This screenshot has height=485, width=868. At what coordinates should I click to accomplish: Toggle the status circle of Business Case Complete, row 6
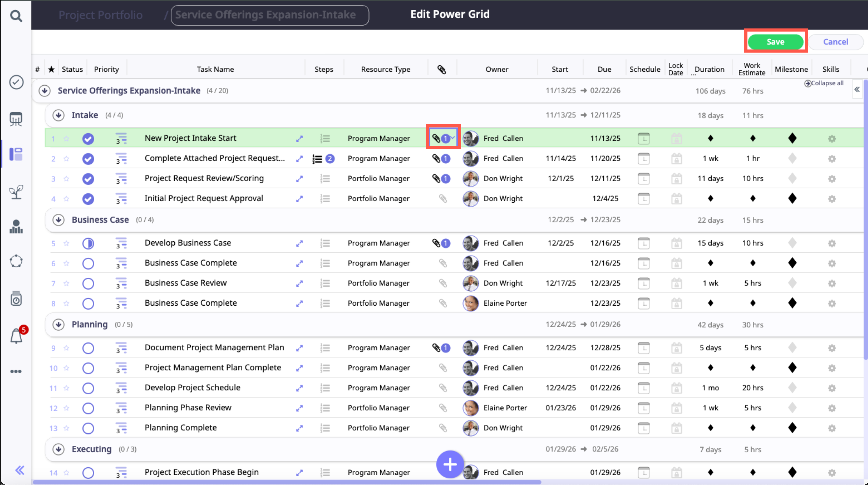click(88, 264)
